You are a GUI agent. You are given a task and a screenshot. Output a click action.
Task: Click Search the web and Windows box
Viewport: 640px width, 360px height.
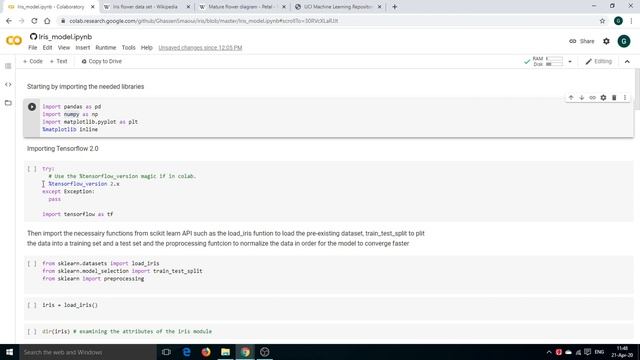(88, 352)
